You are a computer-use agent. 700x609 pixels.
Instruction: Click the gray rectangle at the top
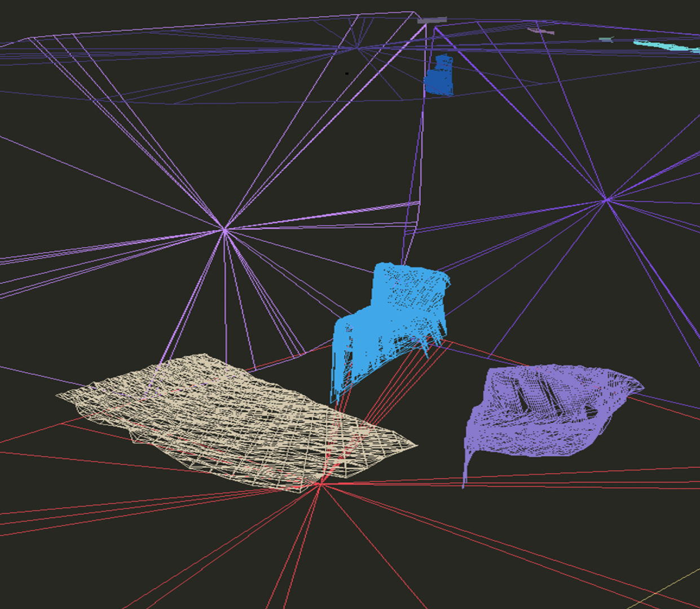pyautogui.click(x=432, y=20)
